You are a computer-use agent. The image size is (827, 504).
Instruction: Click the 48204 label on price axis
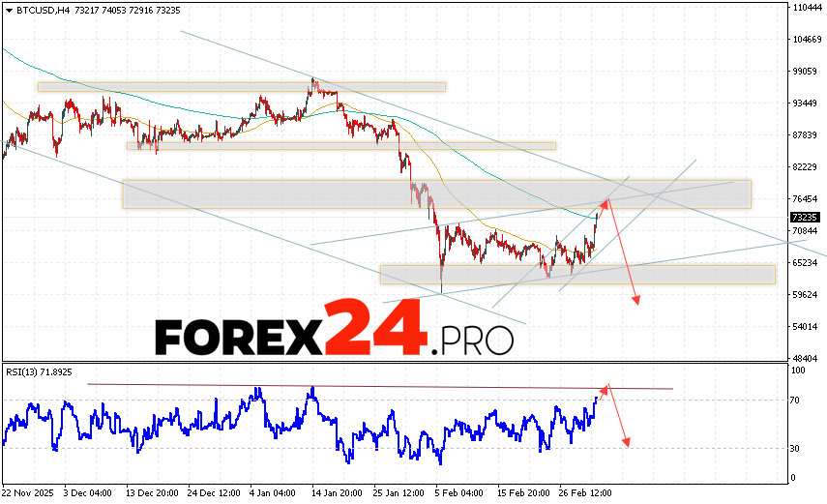click(804, 358)
